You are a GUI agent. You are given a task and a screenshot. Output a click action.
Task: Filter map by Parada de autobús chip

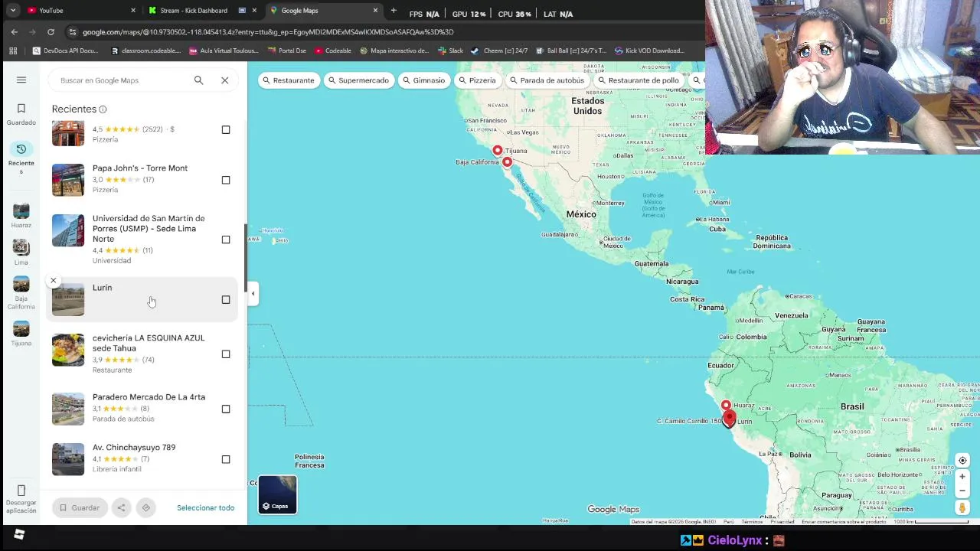pos(547,80)
